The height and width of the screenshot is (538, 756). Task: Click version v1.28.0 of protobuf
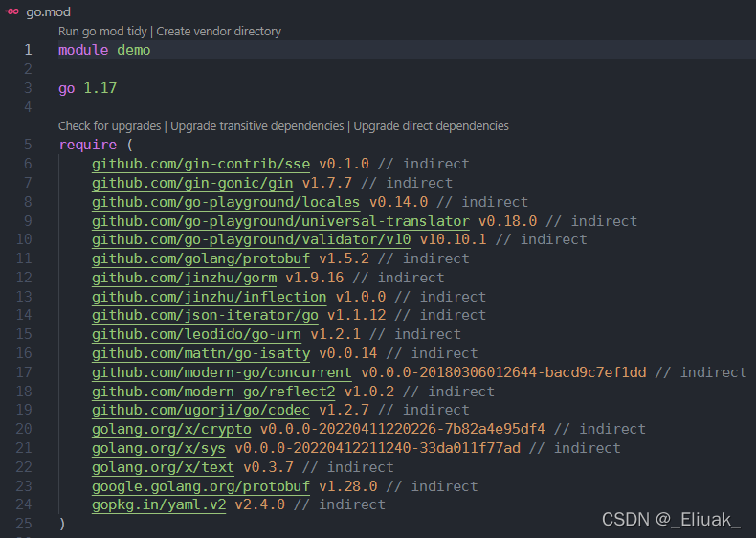point(347,486)
